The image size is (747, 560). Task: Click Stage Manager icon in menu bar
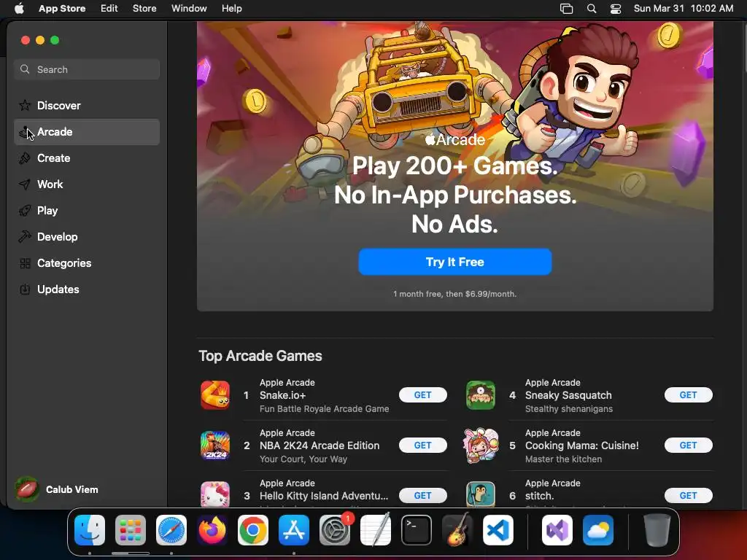pos(566,9)
